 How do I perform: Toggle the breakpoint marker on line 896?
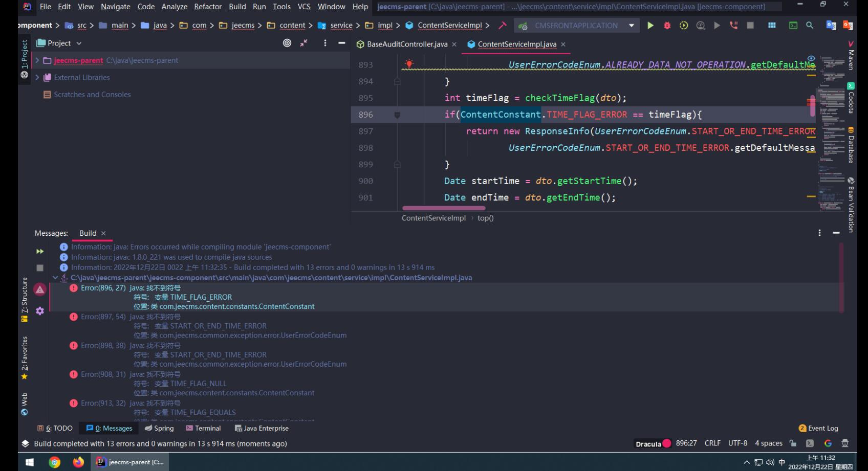[x=397, y=115]
